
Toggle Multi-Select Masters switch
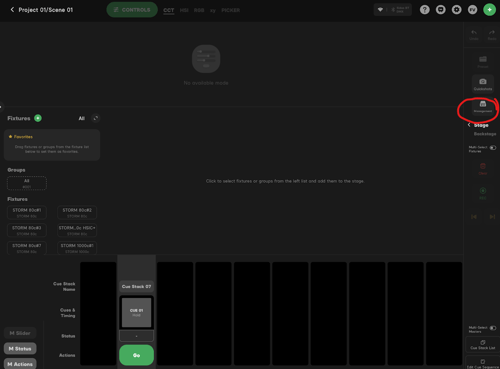coord(493,328)
